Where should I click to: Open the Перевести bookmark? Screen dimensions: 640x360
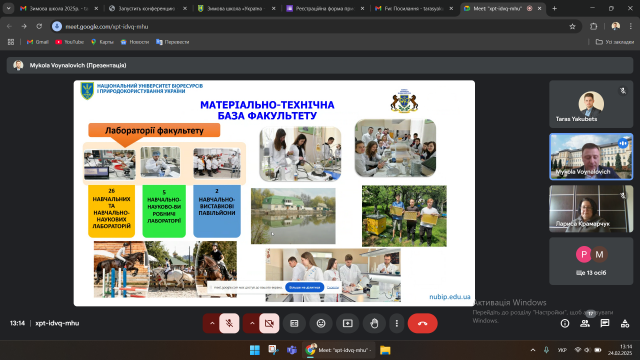[173, 42]
